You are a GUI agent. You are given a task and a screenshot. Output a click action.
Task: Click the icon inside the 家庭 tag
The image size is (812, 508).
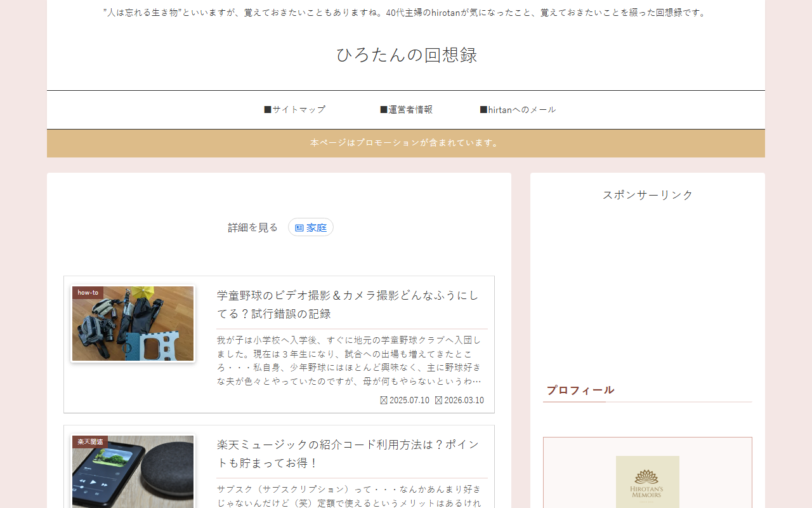click(299, 228)
